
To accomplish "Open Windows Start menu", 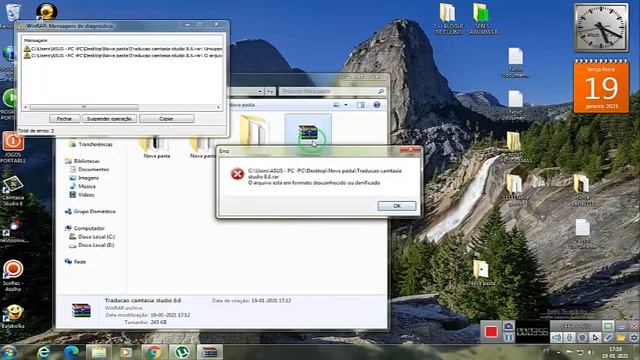I will [x=9, y=352].
